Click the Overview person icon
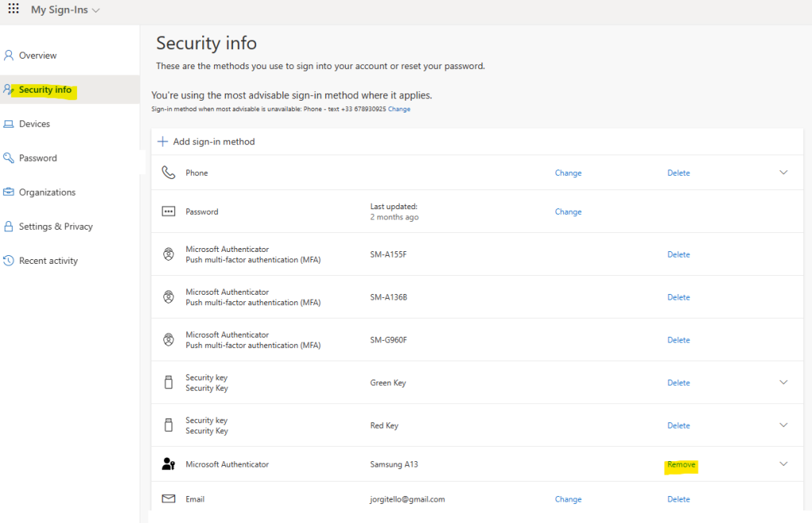This screenshot has width=812, height=523. (x=8, y=55)
